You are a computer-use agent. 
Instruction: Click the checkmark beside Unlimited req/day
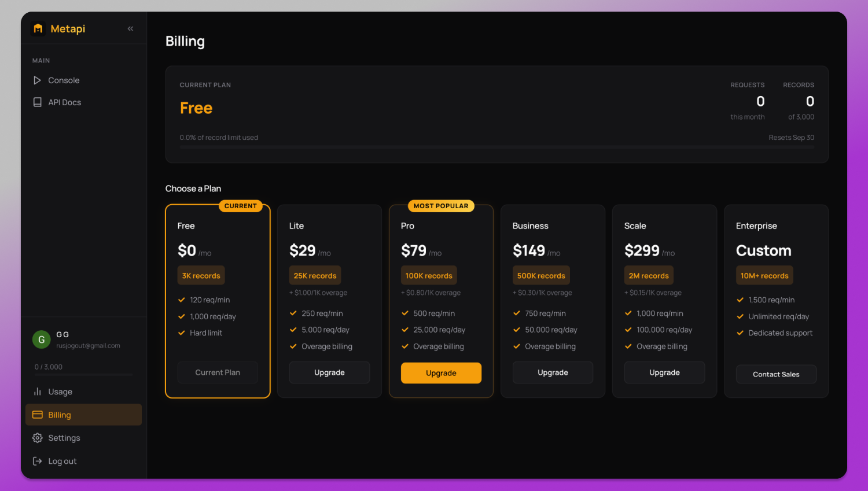(x=740, y=316)
